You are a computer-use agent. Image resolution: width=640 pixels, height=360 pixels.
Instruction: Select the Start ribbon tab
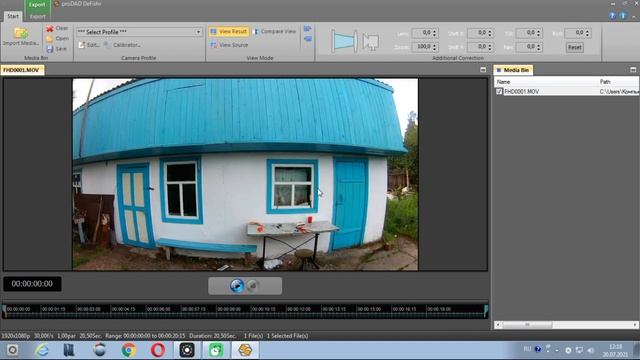coord(13,16)
